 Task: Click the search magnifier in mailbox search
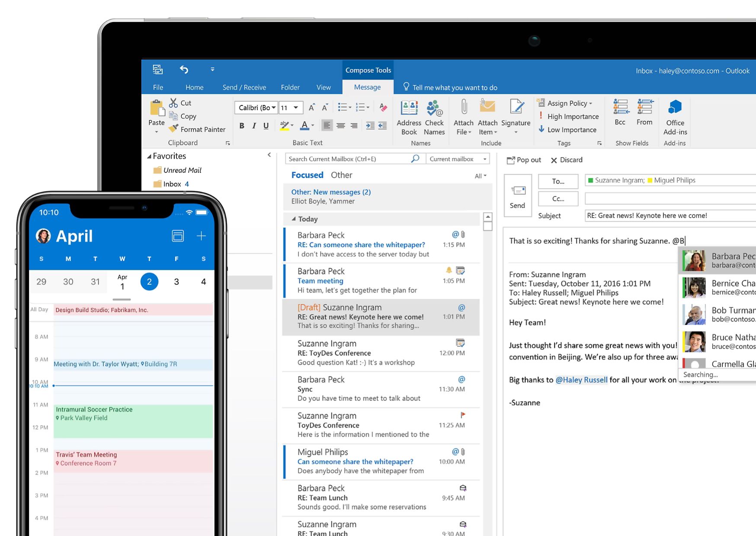pos(415,159)
